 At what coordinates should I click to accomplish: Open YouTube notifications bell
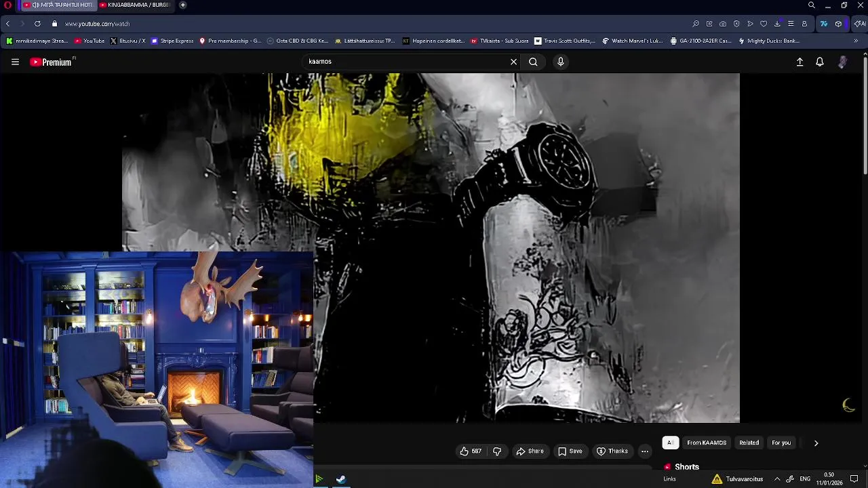(820, 62)
